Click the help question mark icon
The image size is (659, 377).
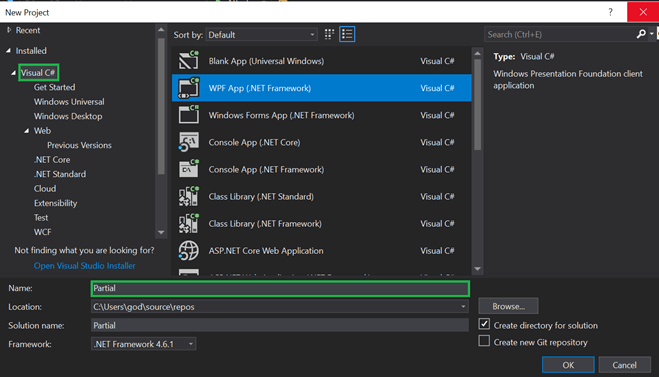(610, 12)
